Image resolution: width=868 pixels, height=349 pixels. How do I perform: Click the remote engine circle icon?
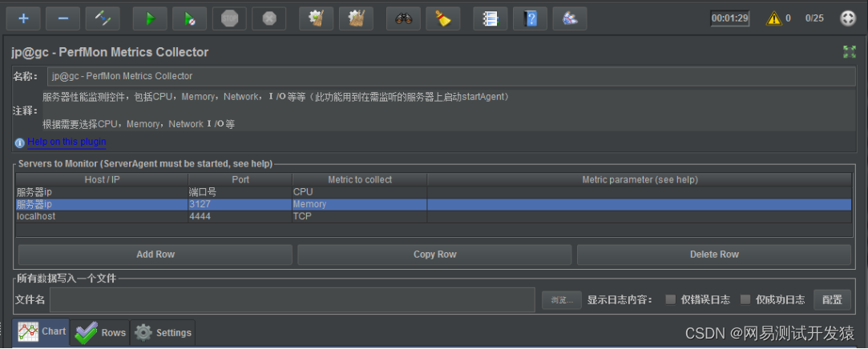(x=847, y=18)
